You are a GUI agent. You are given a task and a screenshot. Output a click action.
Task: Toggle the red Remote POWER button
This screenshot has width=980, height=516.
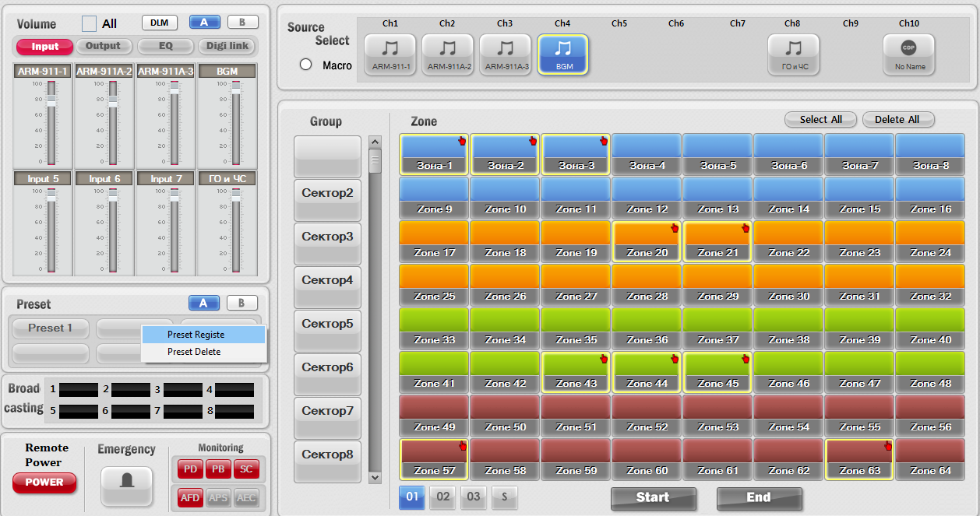pyautogui.click(x=44, y=482)
